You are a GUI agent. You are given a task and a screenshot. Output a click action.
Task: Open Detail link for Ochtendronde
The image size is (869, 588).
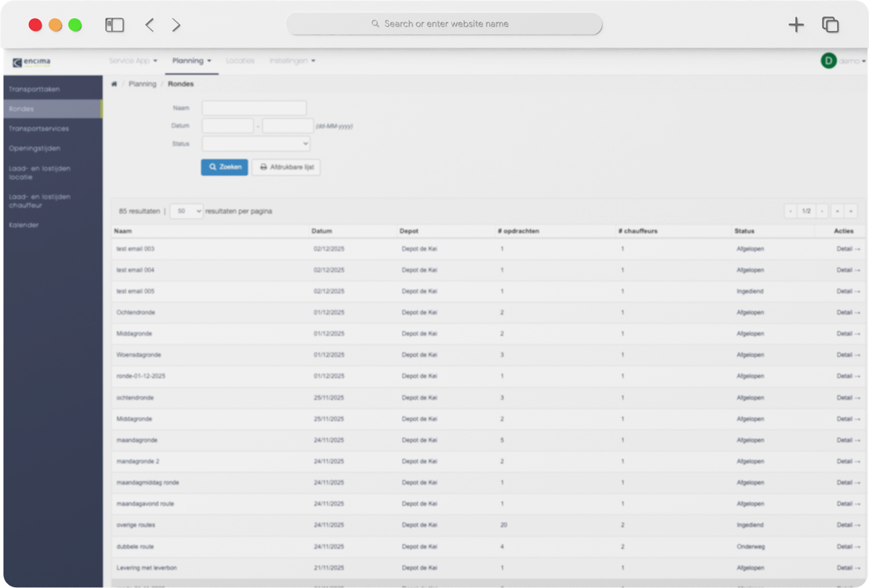847,313
